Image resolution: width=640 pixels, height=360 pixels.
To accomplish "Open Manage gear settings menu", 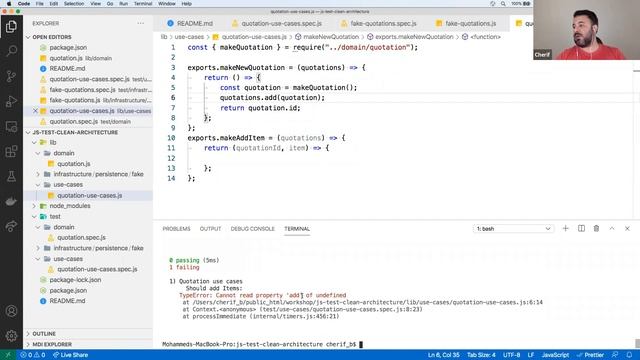I will (x=11, y=336).
